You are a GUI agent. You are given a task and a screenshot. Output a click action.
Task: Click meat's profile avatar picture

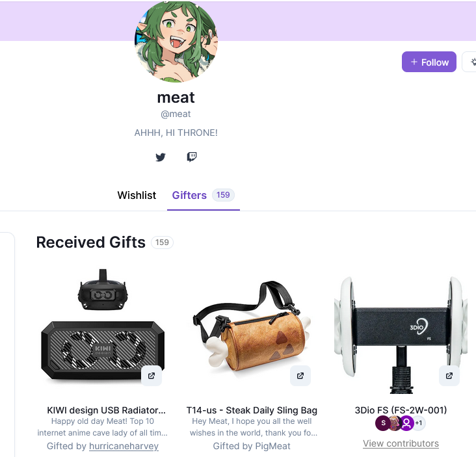tap(176, 41)
